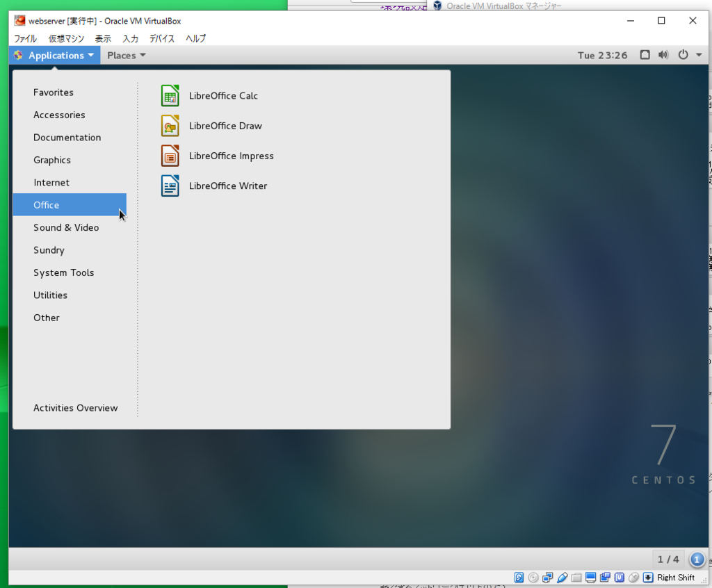Bring the Oracle VM VirtualBox マネージャー window forward

coord(504,6)
